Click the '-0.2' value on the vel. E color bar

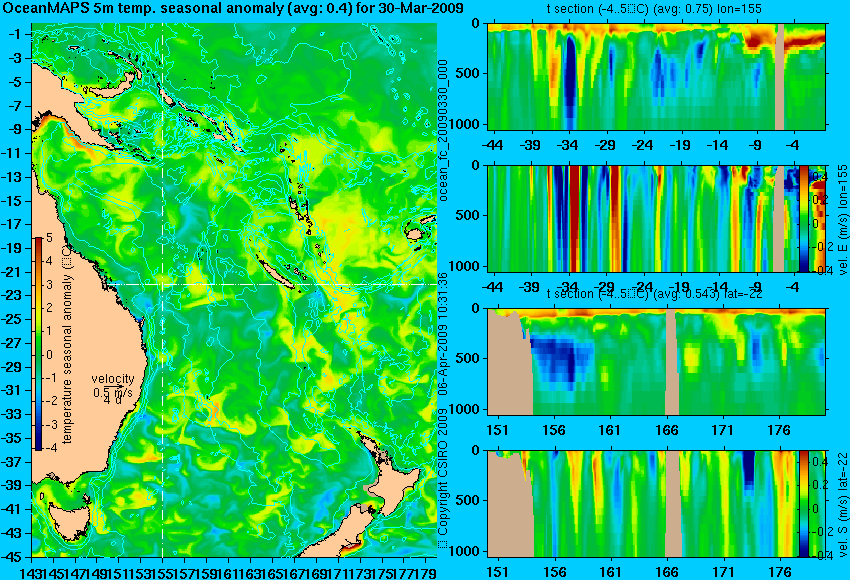[x=819, y=247]
